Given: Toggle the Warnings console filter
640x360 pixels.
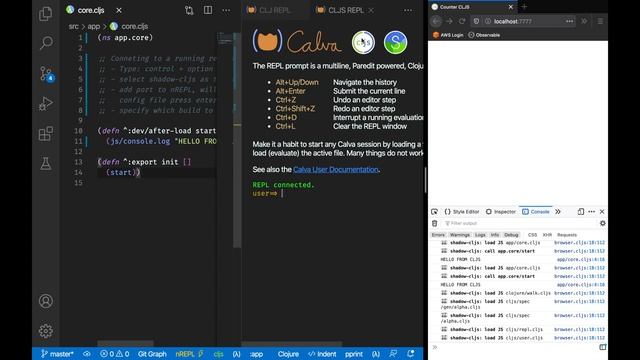Looking at the screenshot, I should (x=460, y=235).
